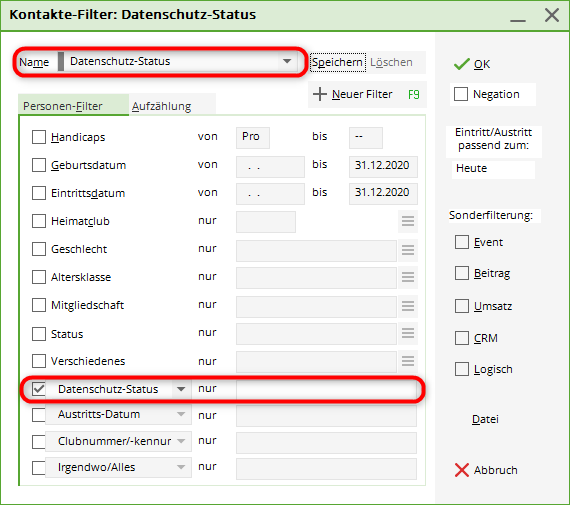
Task: Click the plus icon for Neuer Filter
Action: coord(320,94)
